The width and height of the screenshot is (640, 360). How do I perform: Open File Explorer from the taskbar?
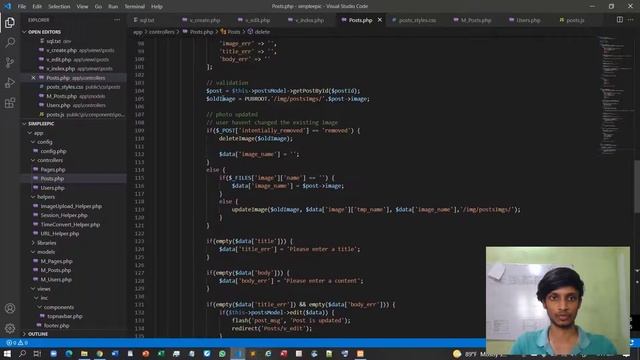(x=84, y=353)
